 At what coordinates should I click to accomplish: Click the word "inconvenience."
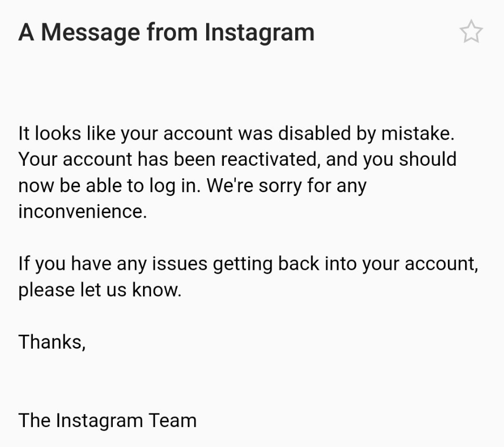(x=83, y=212)
